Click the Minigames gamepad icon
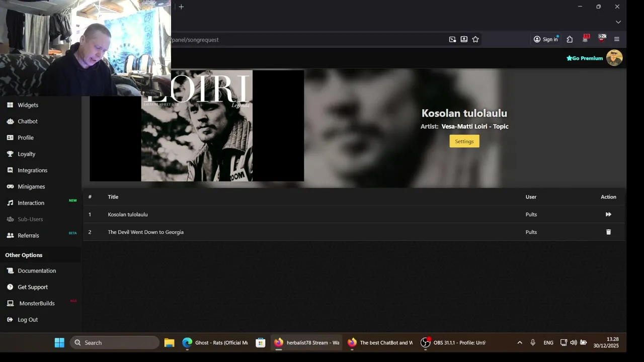Screen dimensions: 644x362 pyautogui.click(x=10, y=187)
